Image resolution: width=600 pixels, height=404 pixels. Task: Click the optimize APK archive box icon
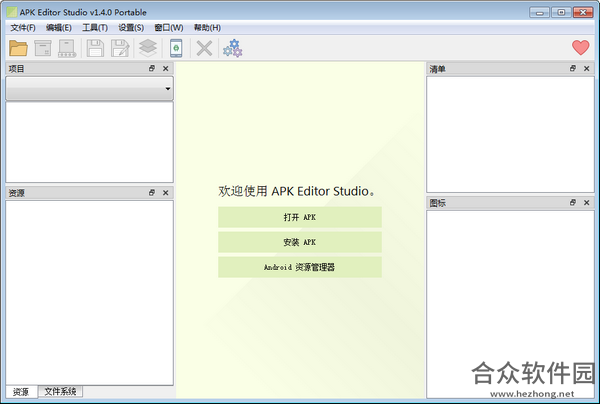43,49
